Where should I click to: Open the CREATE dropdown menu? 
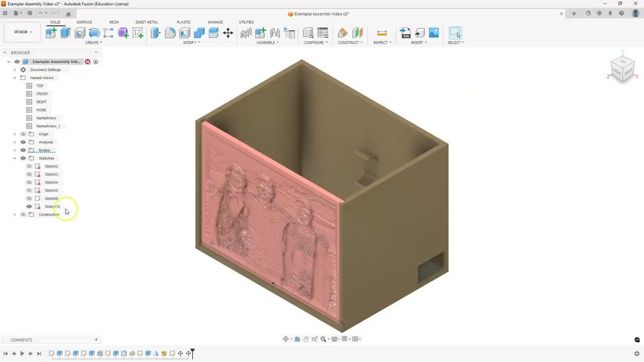pyautogui.click(x=94, y=43)
